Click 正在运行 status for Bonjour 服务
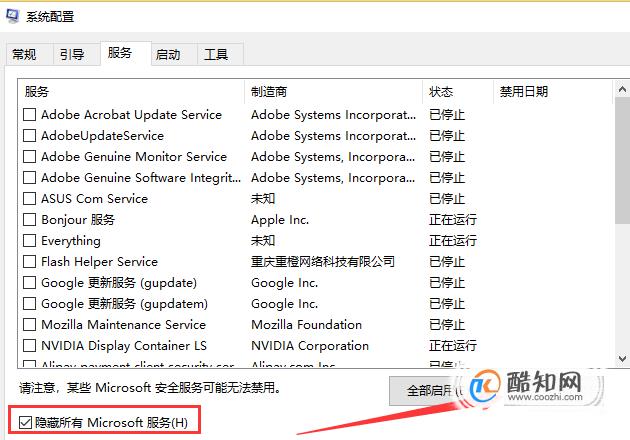The image size is (630, 440). 453,219
